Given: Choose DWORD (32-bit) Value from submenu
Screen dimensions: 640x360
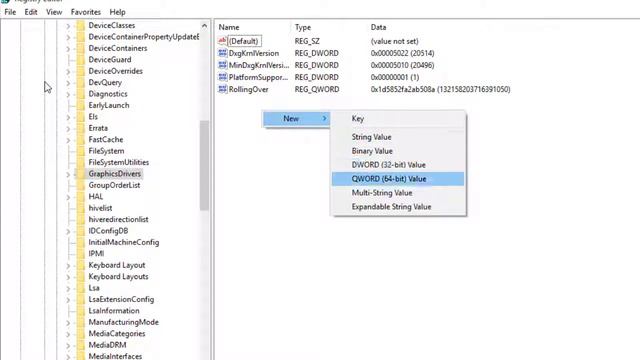Looking at the screenshot, I should point(398,165).
